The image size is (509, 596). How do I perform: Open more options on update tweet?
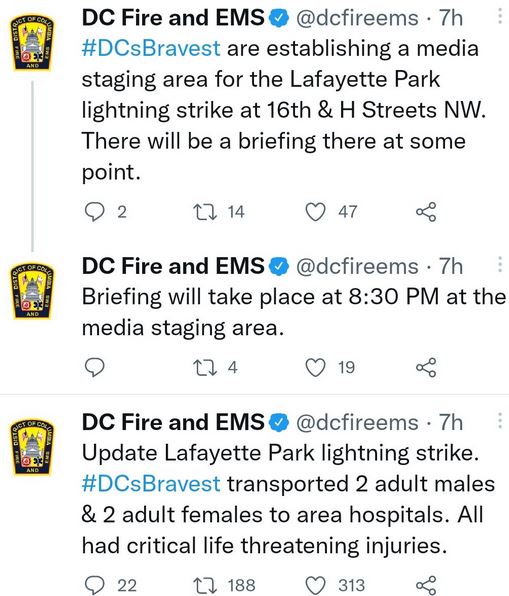(x=500, y=421)
